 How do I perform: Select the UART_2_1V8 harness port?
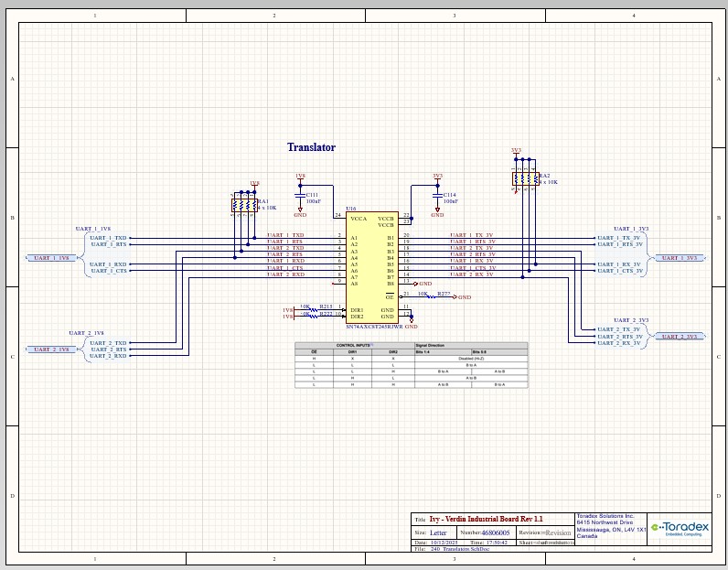pos(52,350)
